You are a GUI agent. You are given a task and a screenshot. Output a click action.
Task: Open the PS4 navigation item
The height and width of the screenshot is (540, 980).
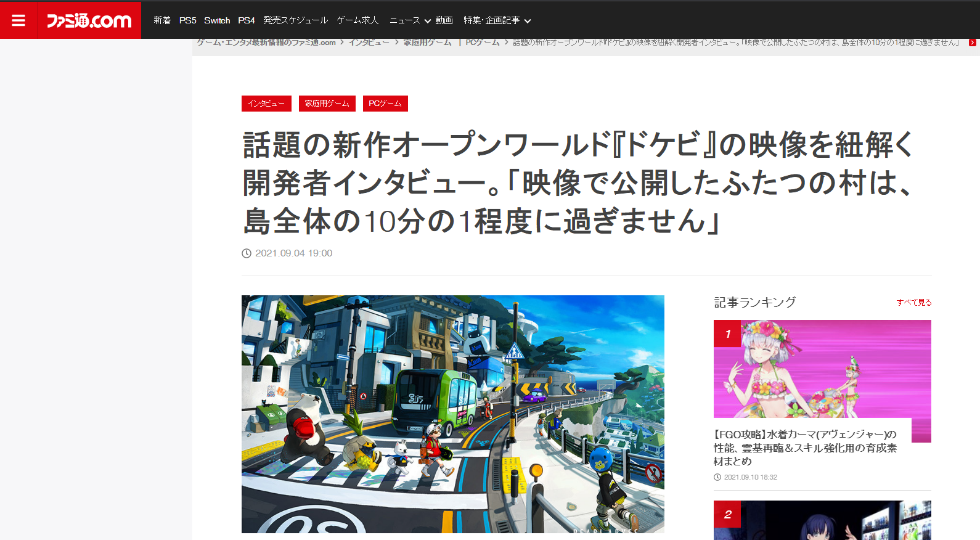click(247, 20)
